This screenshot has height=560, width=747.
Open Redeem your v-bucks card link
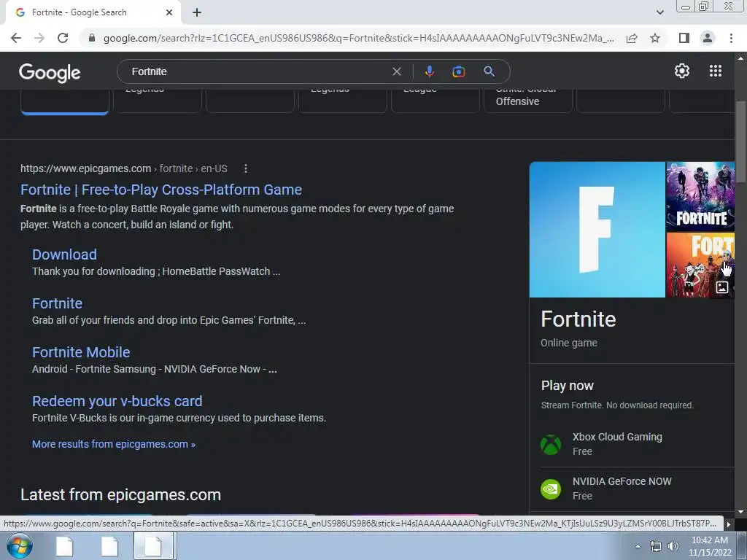pos(117,401)
